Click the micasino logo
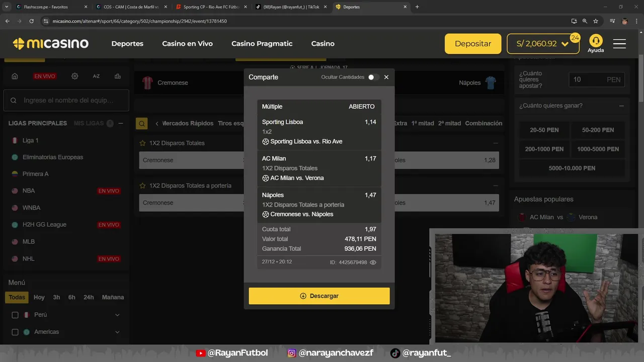This screenshot has width=644, height=362. [x=50, y=44]
